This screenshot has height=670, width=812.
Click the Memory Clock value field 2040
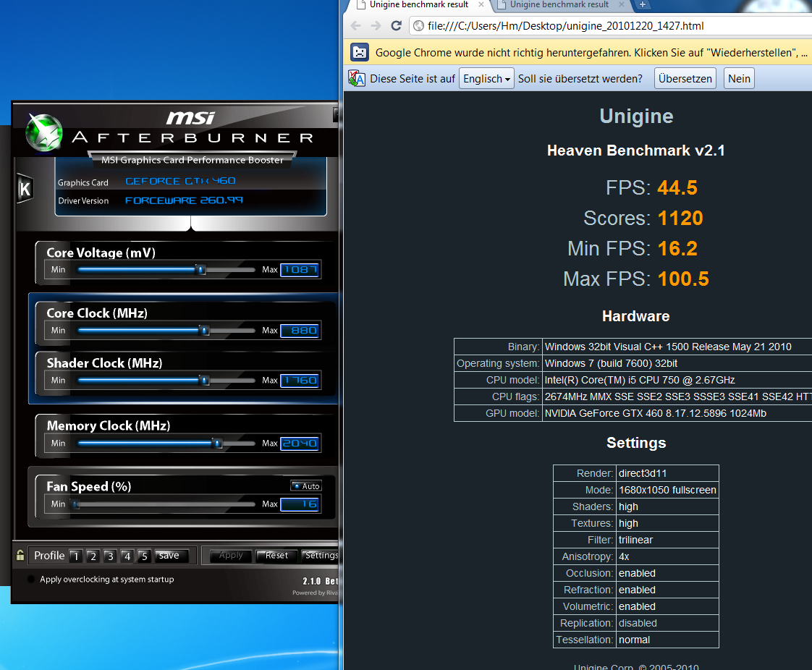click(x=300, y=444)
